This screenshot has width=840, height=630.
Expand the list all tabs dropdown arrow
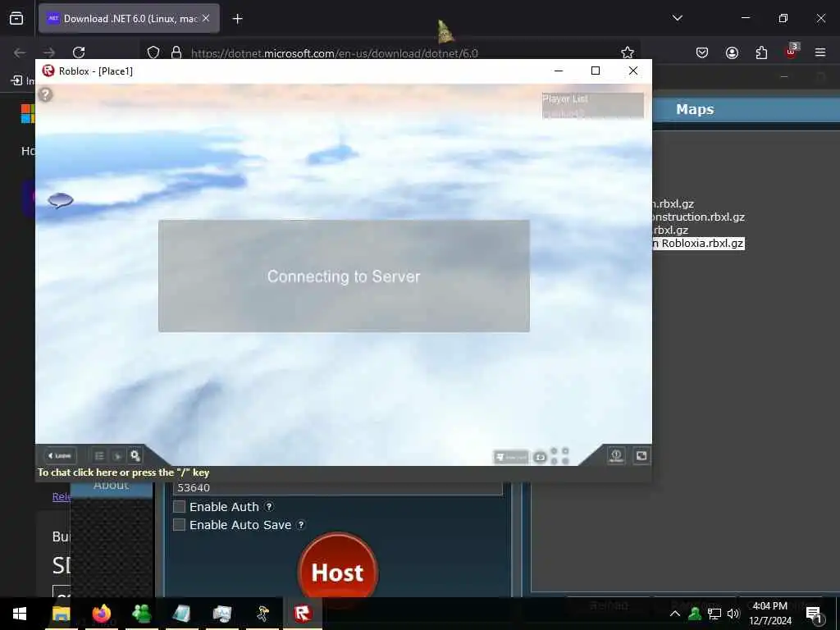click(x=677, y=18)
